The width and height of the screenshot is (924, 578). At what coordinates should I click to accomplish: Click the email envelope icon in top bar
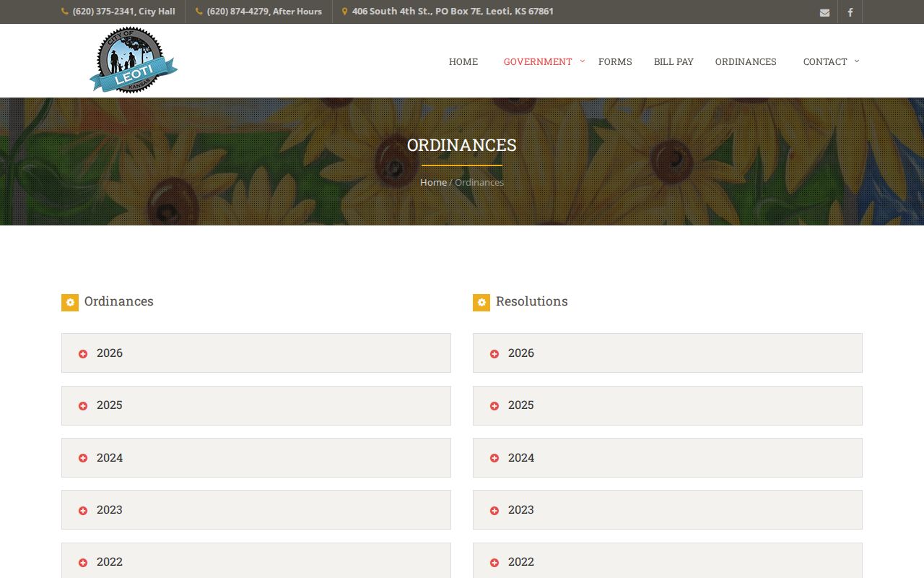point(824,12)
